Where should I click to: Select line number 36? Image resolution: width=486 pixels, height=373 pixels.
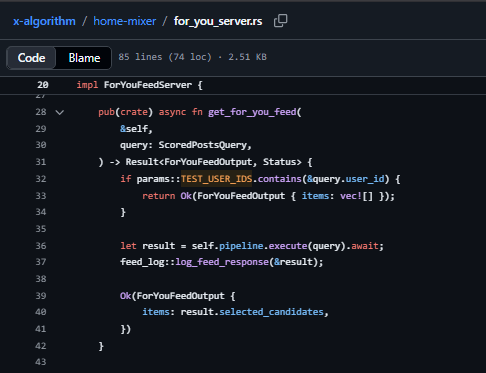(x=41, y=246)
